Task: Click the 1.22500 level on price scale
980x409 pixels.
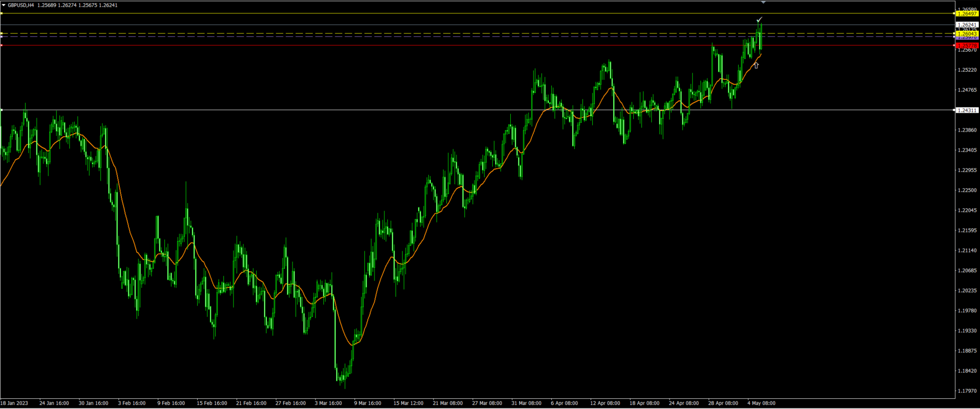Action: click(967, 190)
